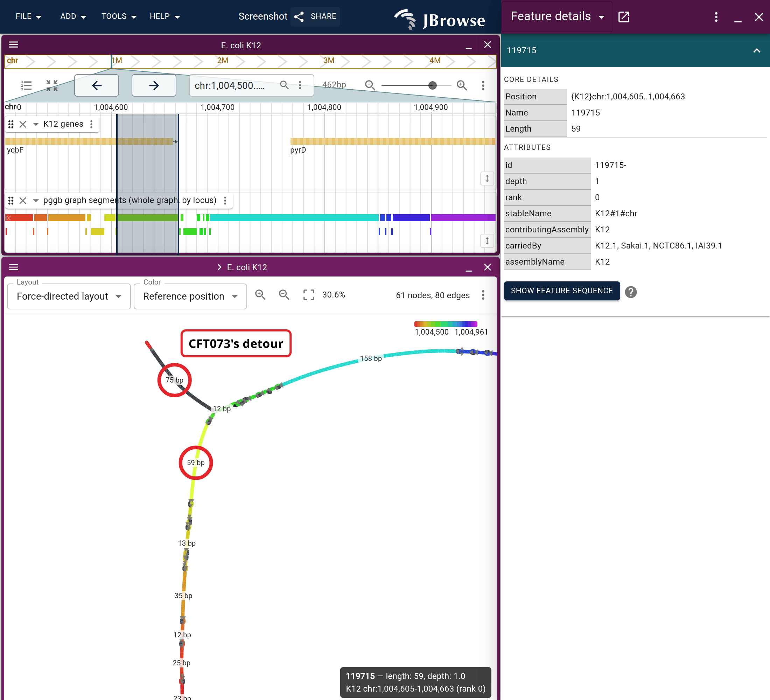Open graph view three-dot menu
Screen dimensions: 770x700
pos(483,295)
